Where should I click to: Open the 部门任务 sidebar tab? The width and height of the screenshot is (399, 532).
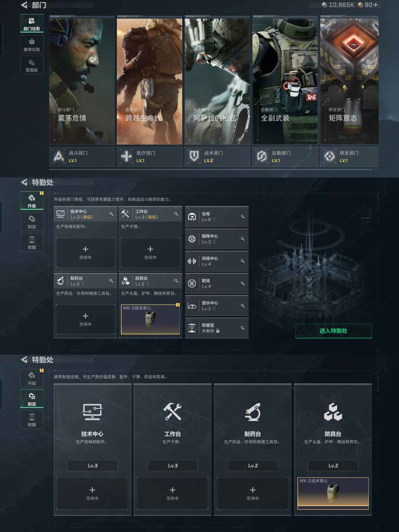[31, 24]
